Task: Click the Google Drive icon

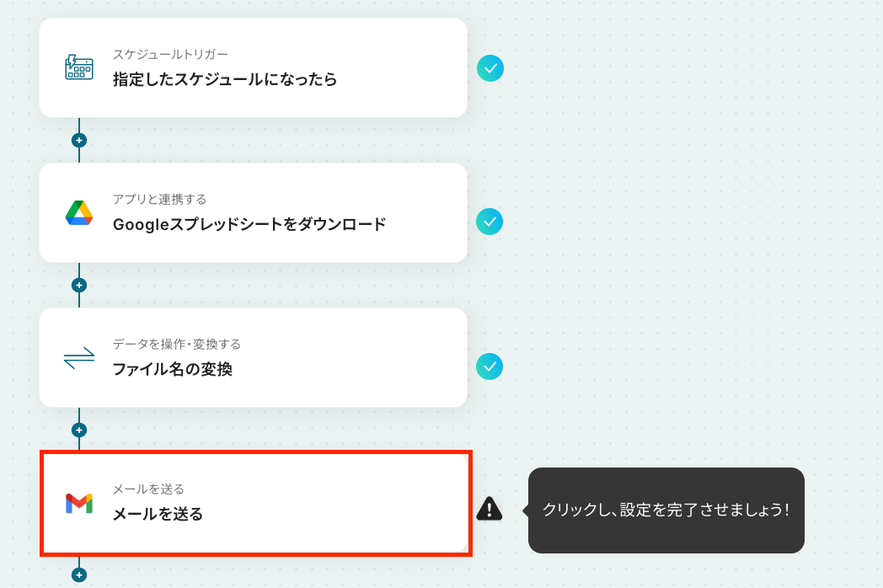Action: pyautogui.click(x=79, y=213)
